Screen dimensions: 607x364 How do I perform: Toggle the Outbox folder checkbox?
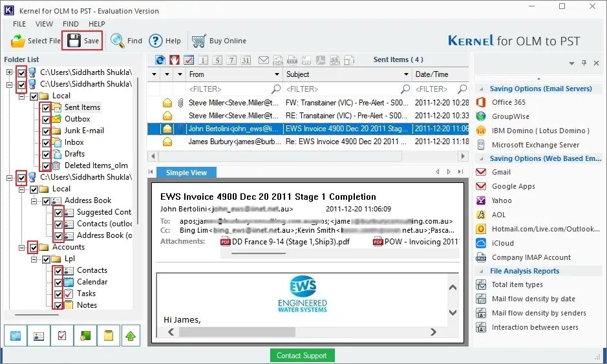46,119
